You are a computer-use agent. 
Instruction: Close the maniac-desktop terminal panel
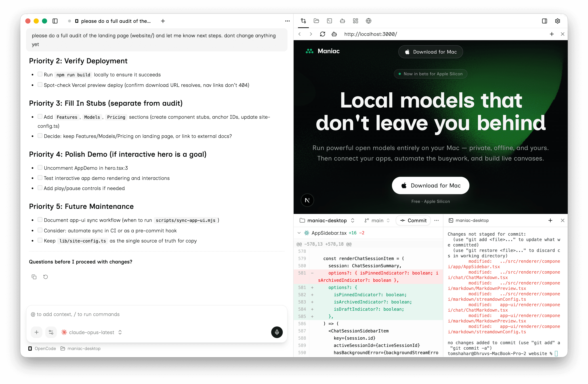point(562,221)
